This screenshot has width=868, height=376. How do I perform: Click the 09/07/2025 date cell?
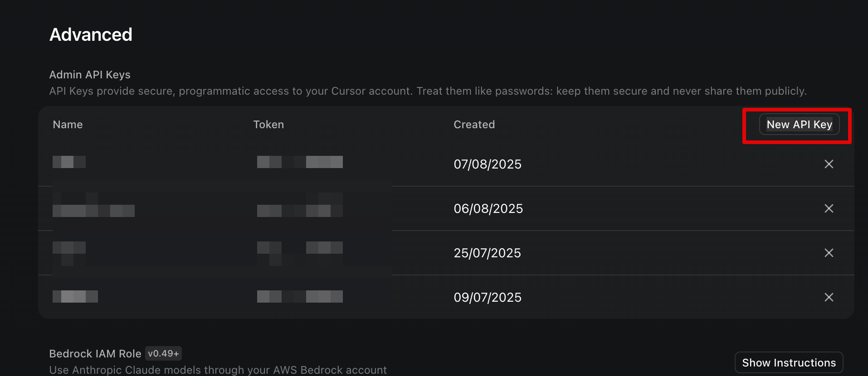pos(488,297)
